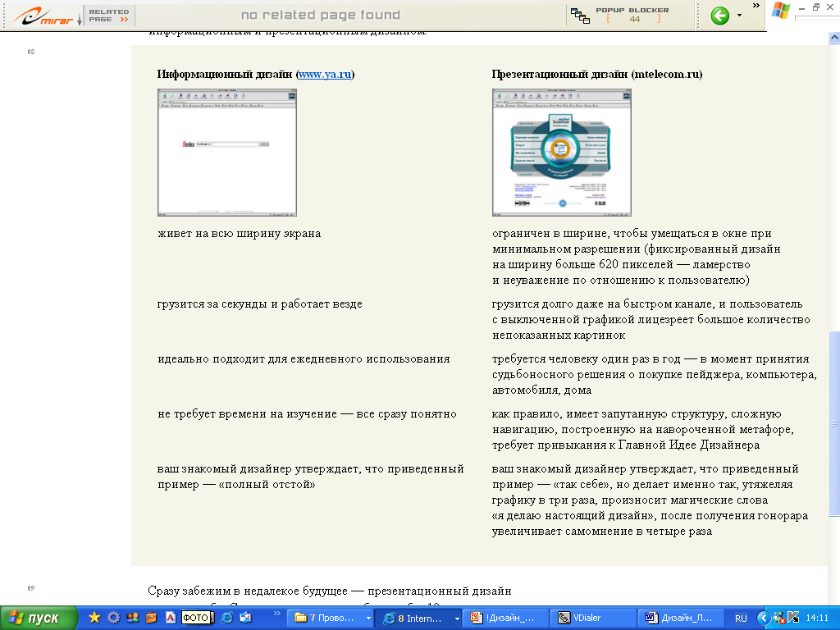Image resolution: width=840 pixels, height=630 pixels.
Task: Click the scrollbar up arrow
Action: point(834,38)
